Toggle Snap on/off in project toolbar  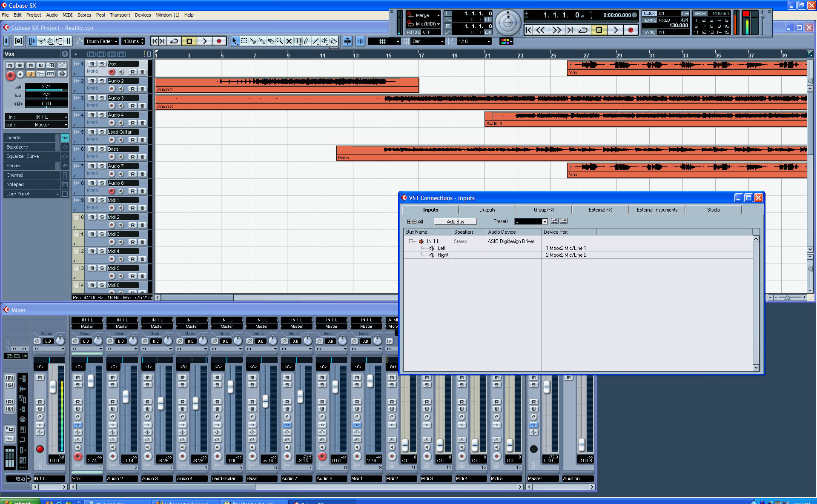360,41
